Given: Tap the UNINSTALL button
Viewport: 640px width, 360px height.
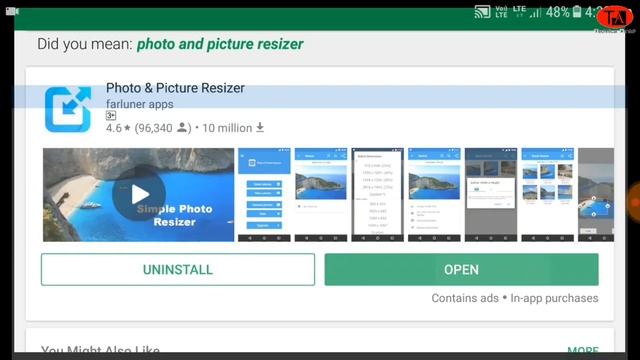Looking at the screenshot, I should pos(178,269).
